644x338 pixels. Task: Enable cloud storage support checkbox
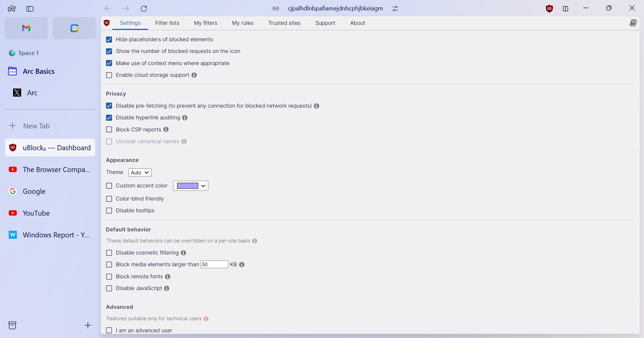109,75
